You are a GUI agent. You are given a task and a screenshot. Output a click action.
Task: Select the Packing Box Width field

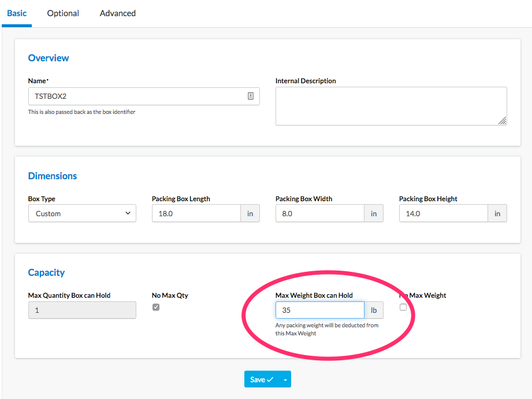(319, 213)
